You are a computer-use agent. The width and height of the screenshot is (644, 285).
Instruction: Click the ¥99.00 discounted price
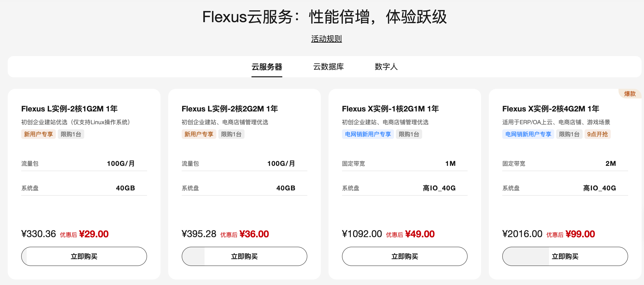580,234
